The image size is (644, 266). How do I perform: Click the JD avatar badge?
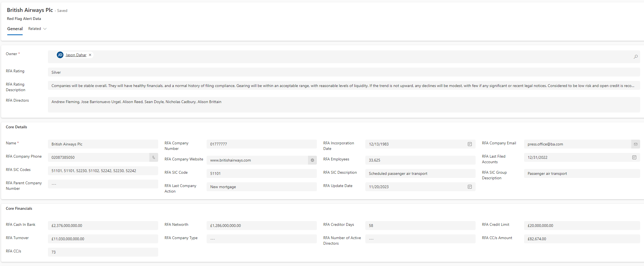tap(60, 55)
